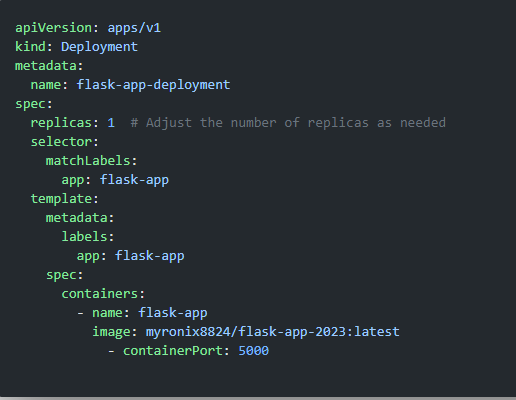Click the myronix8824/flask-app-2023:latest image value

tap(273, 332)
